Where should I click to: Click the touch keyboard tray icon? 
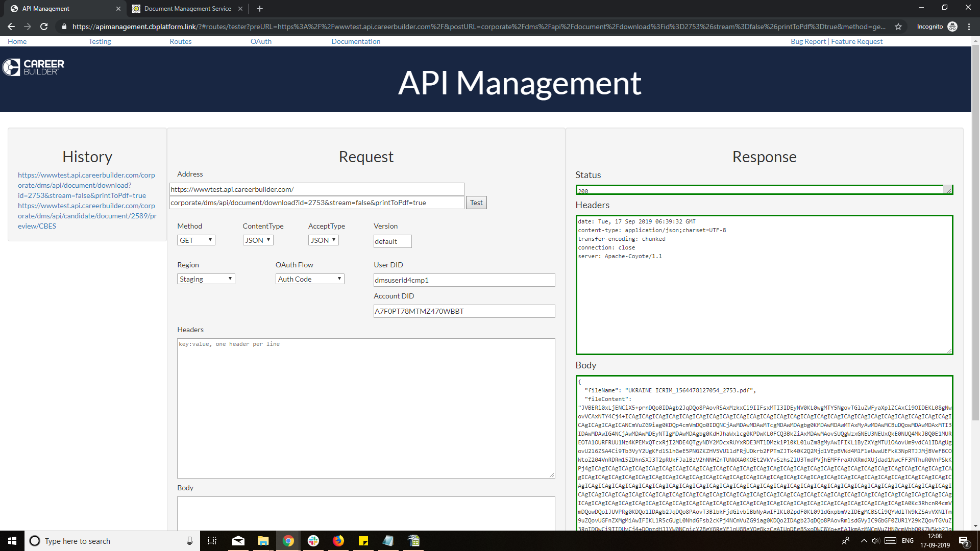(891, 541)
